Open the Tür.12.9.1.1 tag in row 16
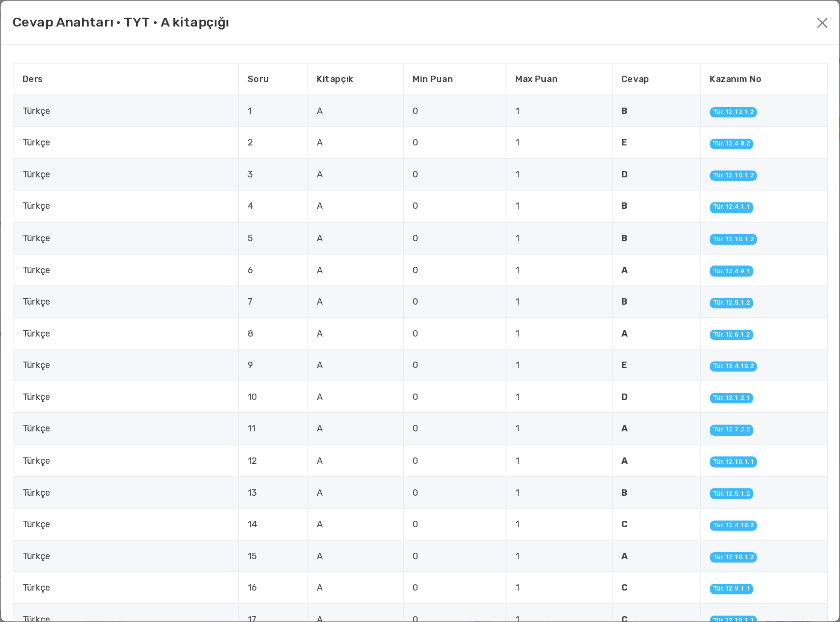This screenshot has height=622, width=840. (x=731, y=589)
